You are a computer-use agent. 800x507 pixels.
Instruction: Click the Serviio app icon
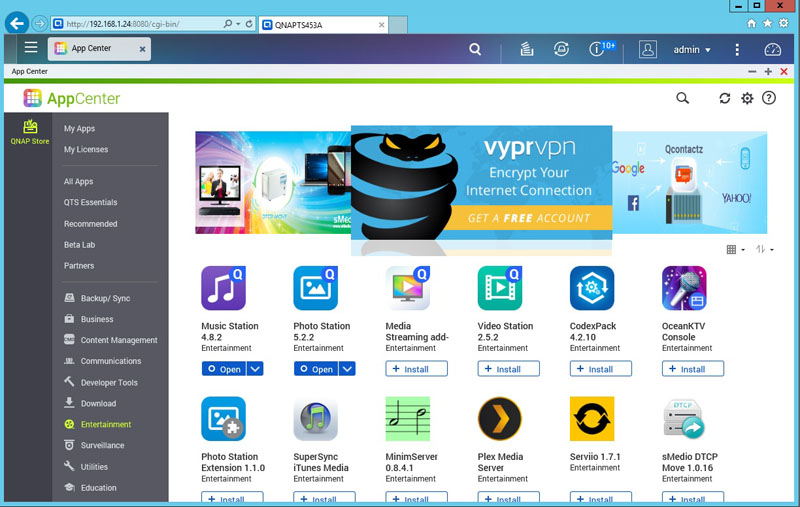pyautogui.click(x=592, y=419)
